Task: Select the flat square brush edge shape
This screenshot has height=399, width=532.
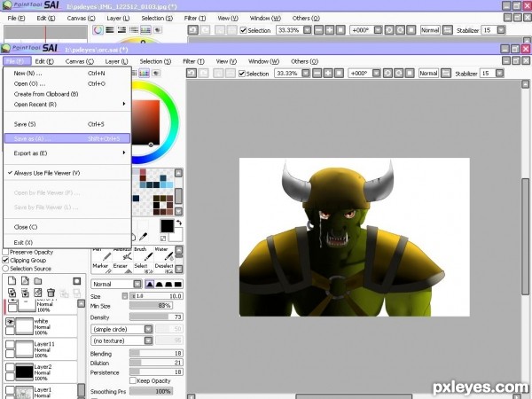Action: (x=178, y=284)
